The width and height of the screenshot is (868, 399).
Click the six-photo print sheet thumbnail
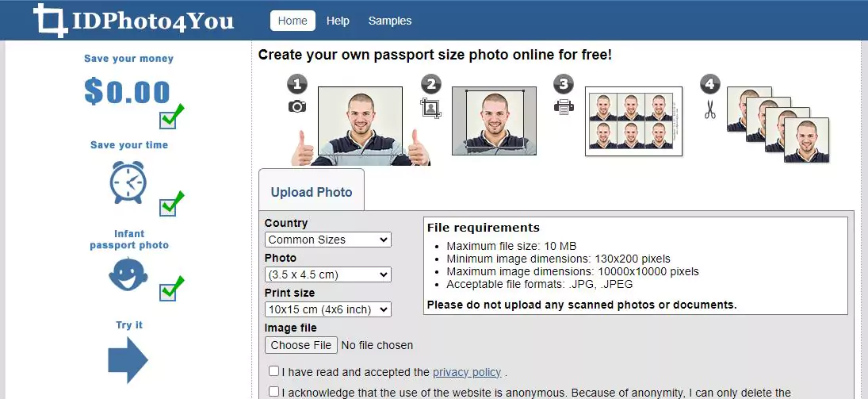point(633,121)
